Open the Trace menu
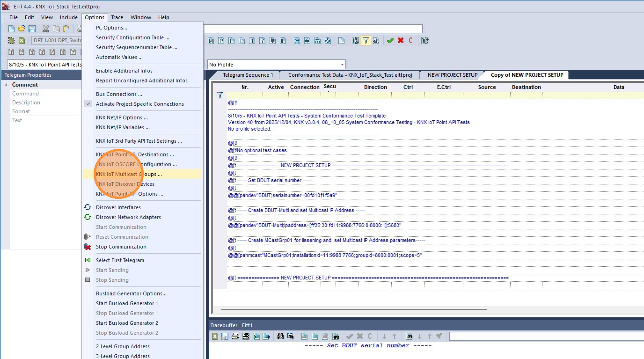This screenshot has height=359, width=644. [117, 17]
